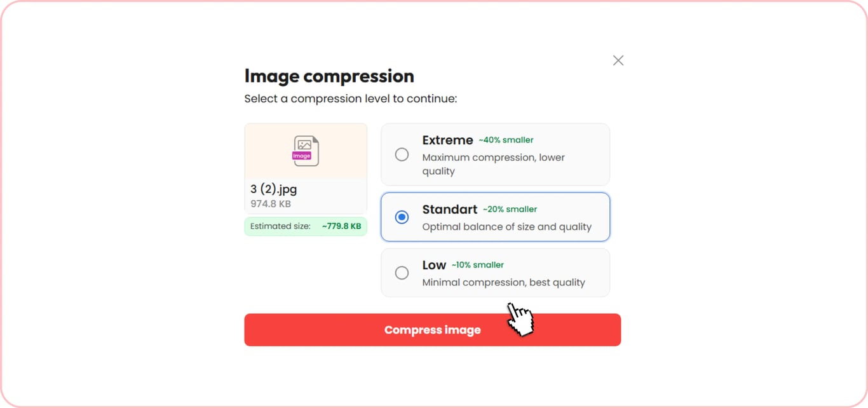This screenshot has height=408, width=868.
Task: Click the Compress image button
Action: tap(433, 330)
